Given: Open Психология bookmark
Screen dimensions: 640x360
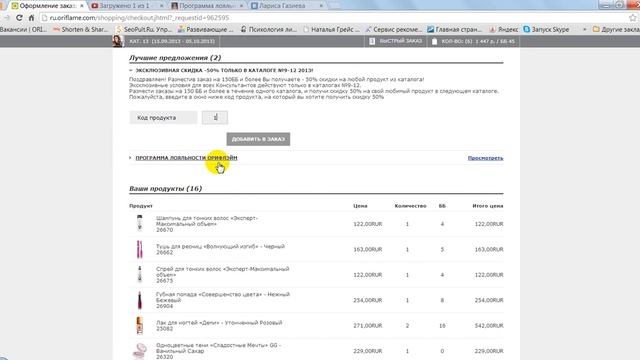Looking at the screenshot, I should [x=269, y=29].
